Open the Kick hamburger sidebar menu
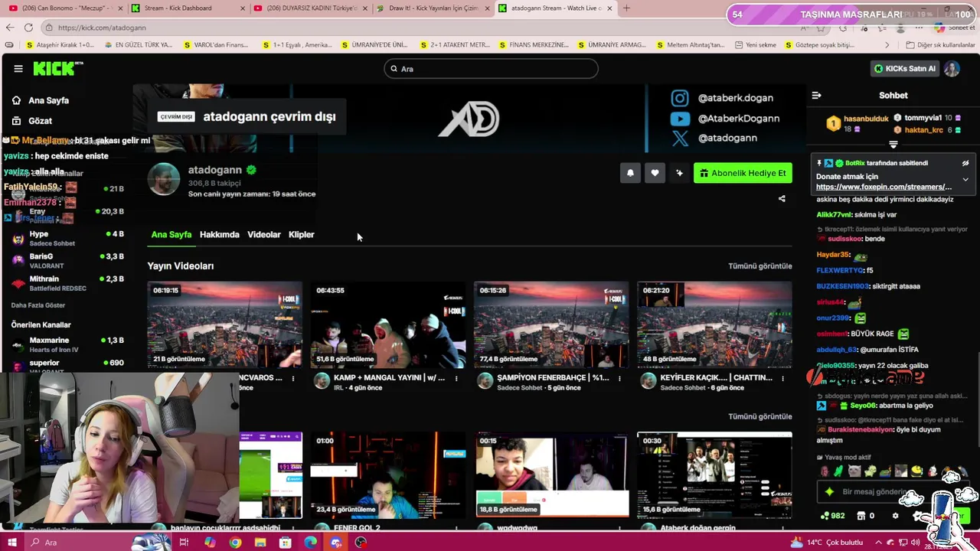This screenshot has height=551, width=980. pyautogui.click(x=18, y=69)
